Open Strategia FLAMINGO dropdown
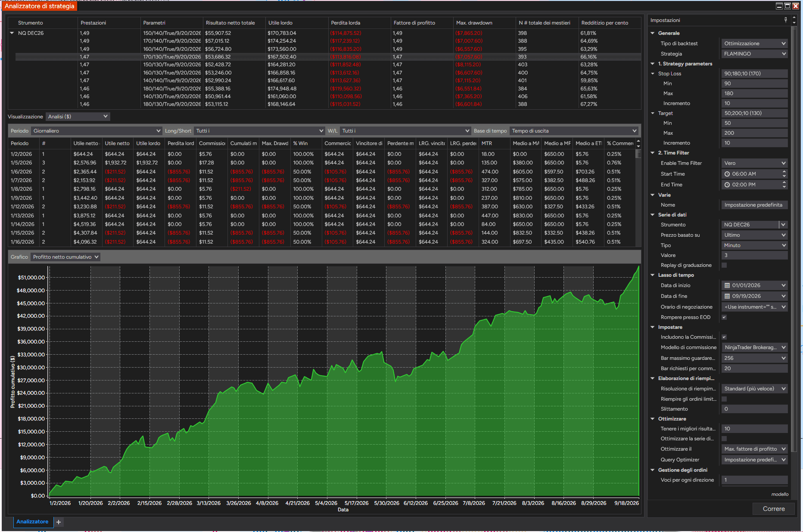 coord(755,54)
